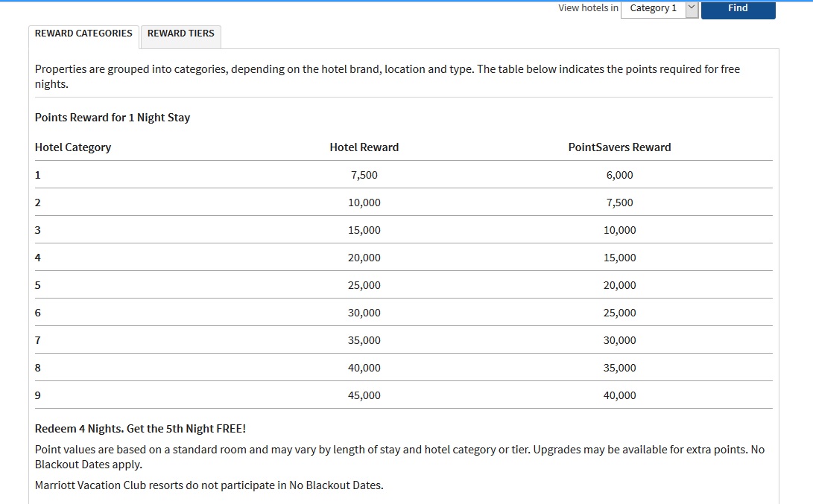Click the Find button
The image size is (813, 504).
(x=738, y=8)
